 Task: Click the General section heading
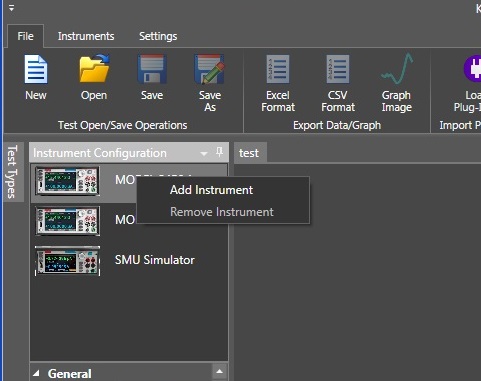pos(69,374)
